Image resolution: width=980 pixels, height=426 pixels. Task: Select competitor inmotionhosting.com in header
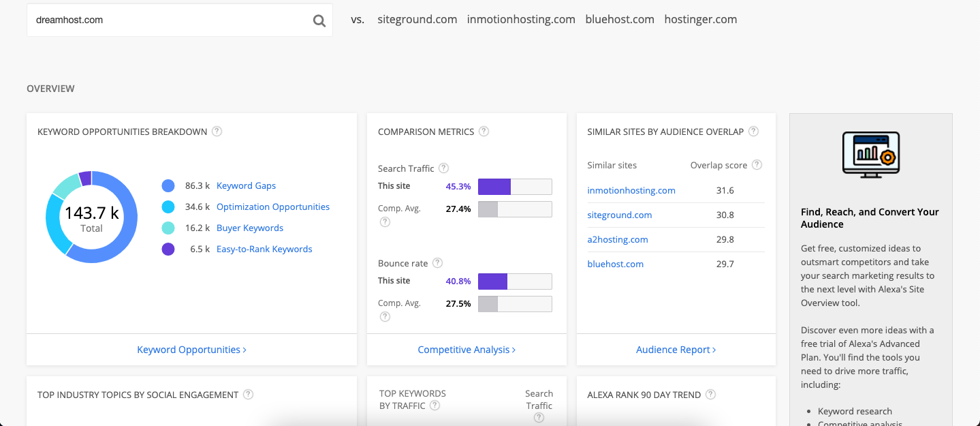click(521, 19)
